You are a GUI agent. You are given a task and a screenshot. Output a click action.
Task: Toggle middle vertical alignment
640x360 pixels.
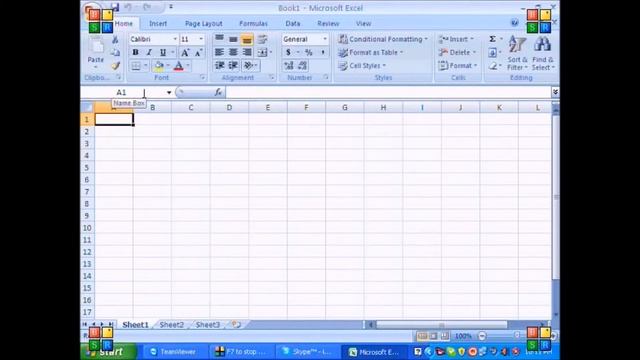click(233, 39)
